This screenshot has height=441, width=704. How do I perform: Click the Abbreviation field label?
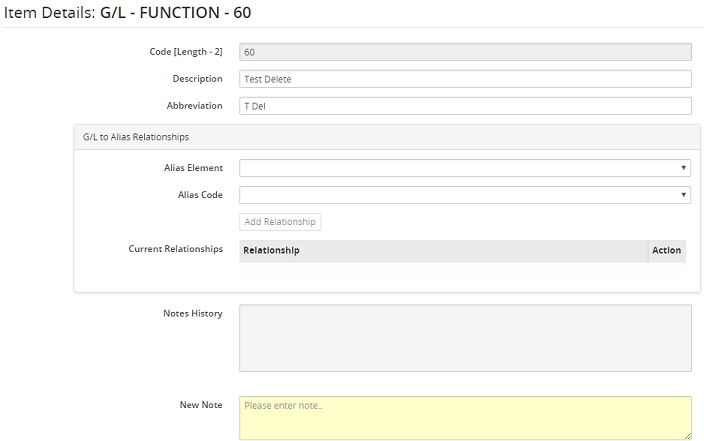pos(194,105)
